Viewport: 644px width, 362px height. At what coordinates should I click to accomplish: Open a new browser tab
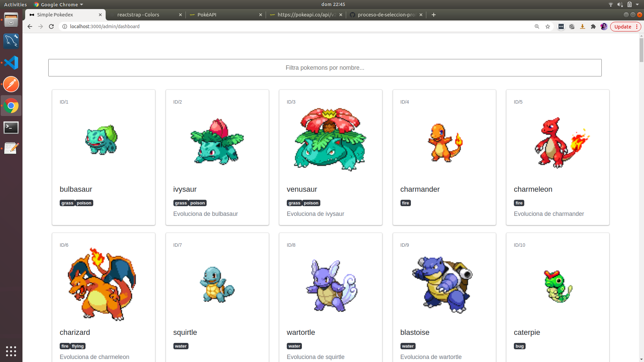(x=434, y=15)
